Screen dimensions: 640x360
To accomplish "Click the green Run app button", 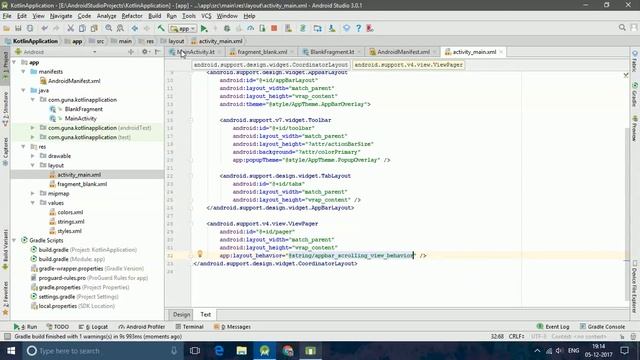I will click(x=204, y=28).
